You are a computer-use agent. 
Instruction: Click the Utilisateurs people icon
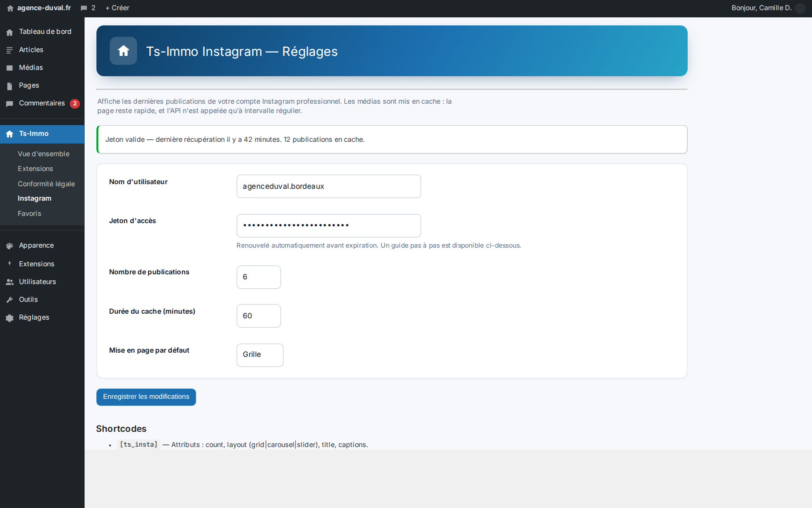coord(10,282)
